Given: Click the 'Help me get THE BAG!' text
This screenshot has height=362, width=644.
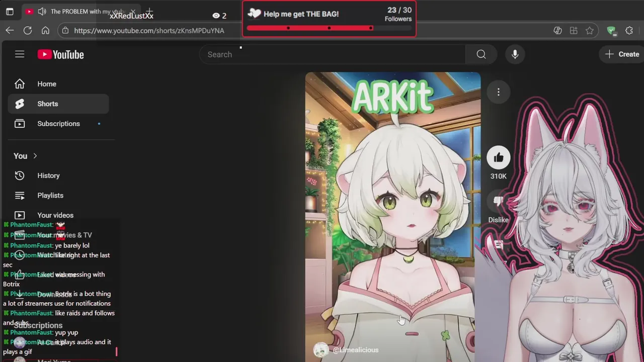Looking at the screenshot, I should click(301, 14).
